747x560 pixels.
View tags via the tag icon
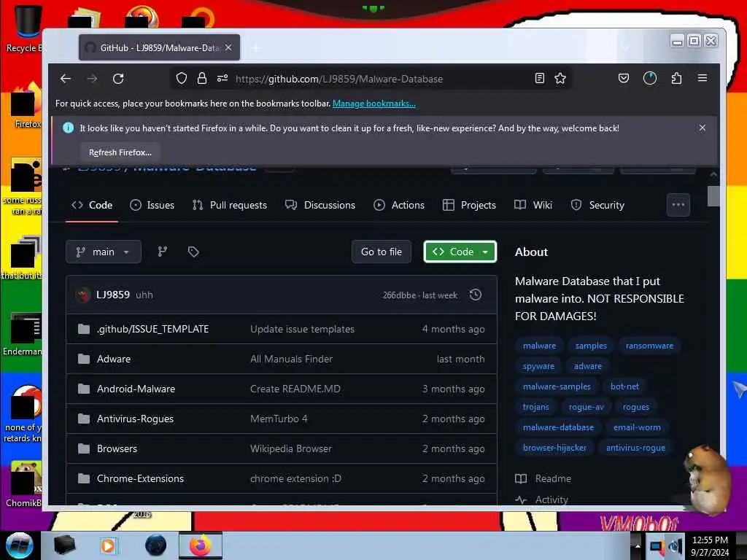tap(193, 252)
